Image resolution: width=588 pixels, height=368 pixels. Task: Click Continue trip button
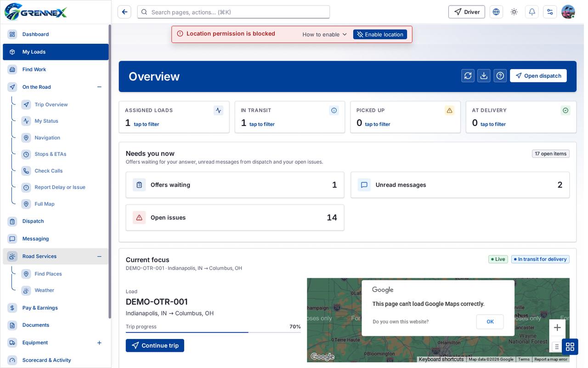pyautogui.click(x=155, y=345)
